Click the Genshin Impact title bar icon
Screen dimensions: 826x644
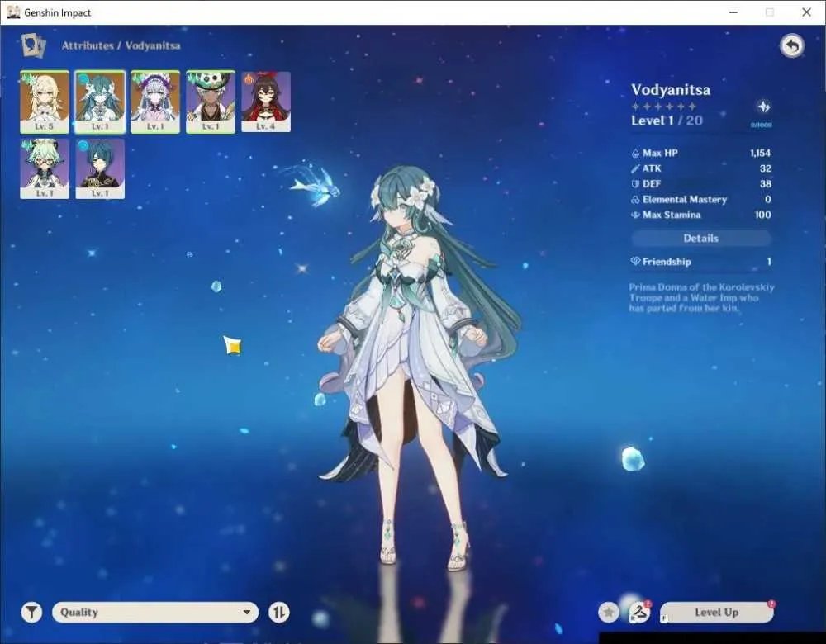pos(13,12)
